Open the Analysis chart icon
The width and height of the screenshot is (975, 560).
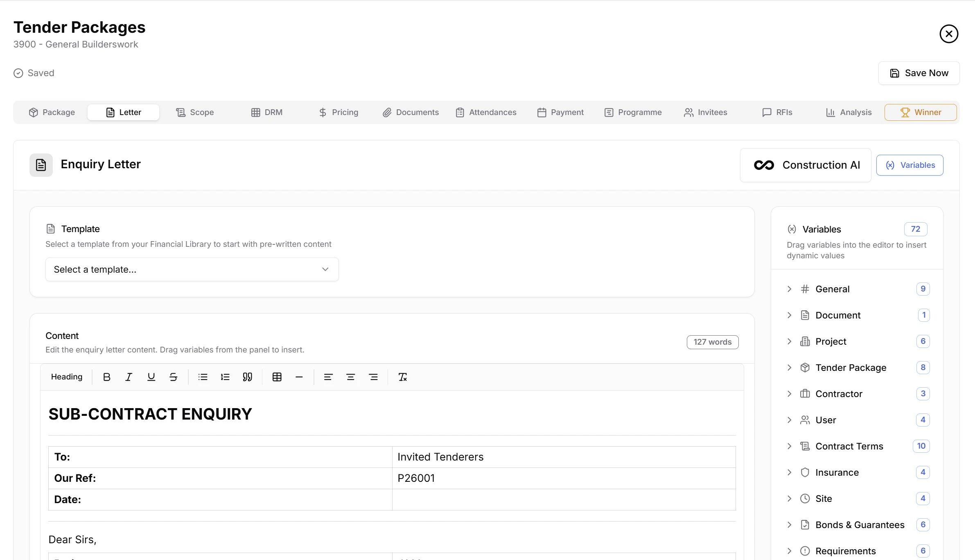831,112
